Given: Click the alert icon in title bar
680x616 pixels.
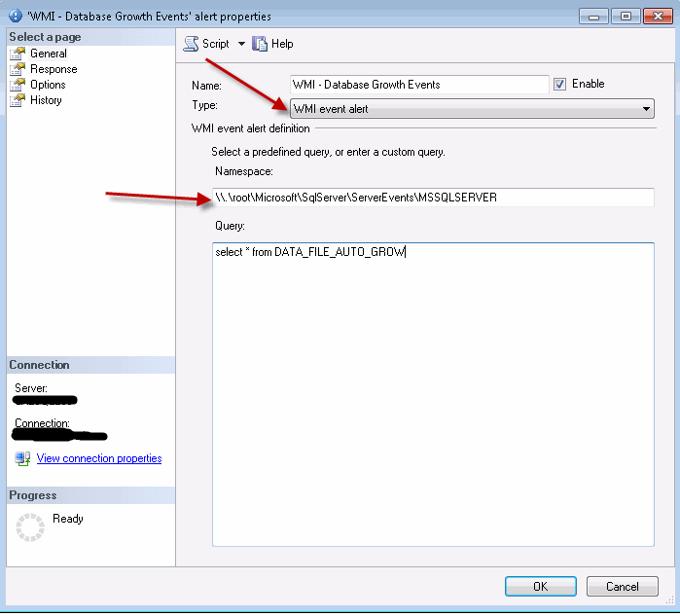Looking at the screenshot, I should tap(16, 16).
